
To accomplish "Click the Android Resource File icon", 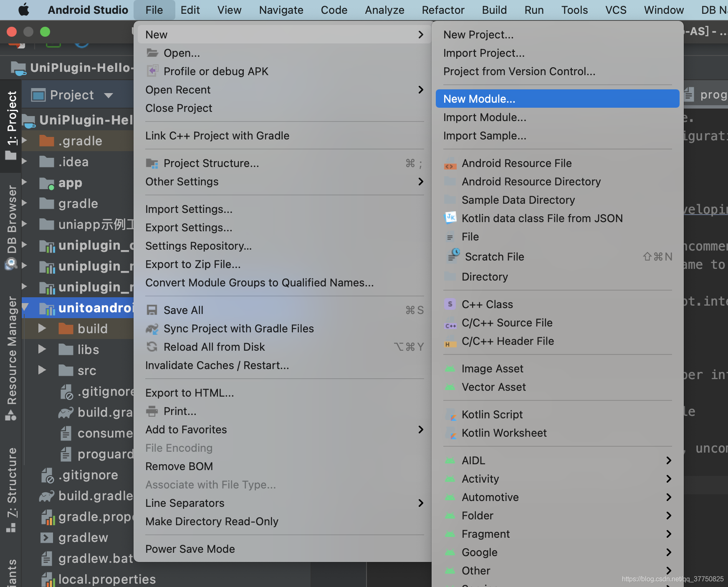I will click(450, 164).
